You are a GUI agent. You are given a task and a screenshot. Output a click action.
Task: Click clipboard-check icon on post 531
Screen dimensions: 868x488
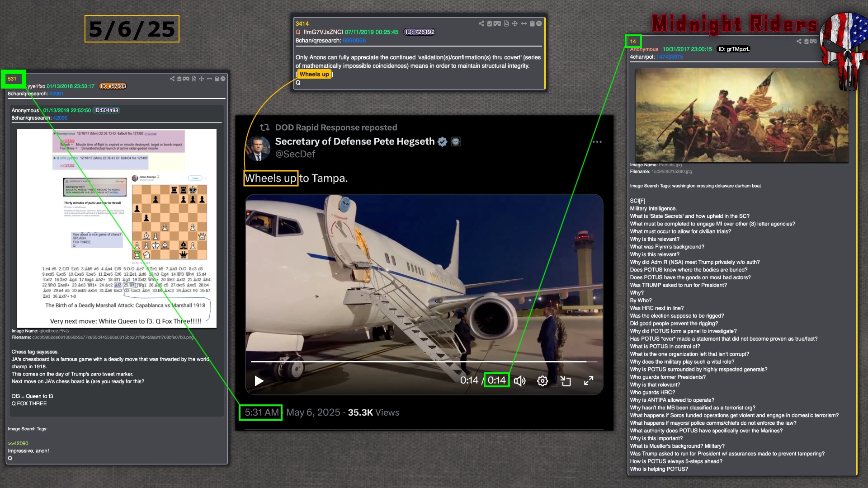click(179, 79)
